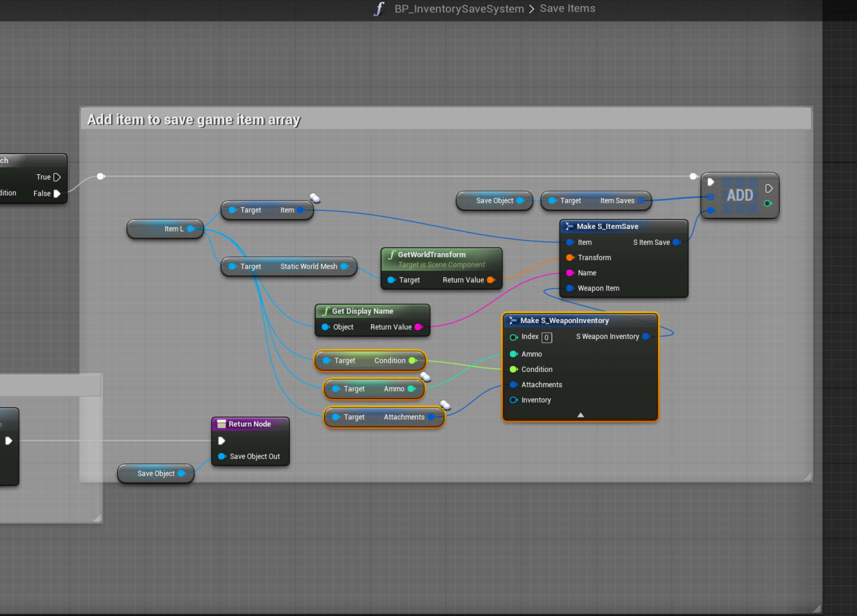Screen dimensions: 857x616
Task: Click the Item Saves array output pin
Action: [641, 201]
